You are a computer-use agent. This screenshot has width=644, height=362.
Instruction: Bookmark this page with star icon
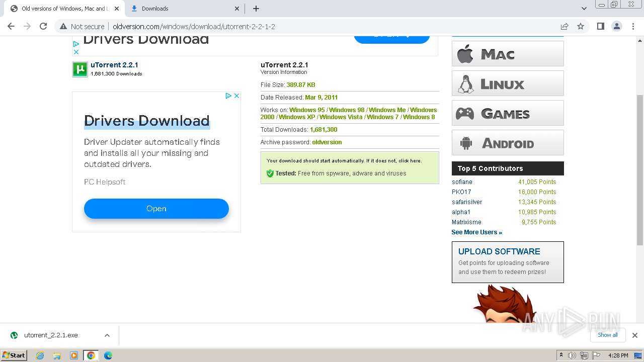(581, 26)
